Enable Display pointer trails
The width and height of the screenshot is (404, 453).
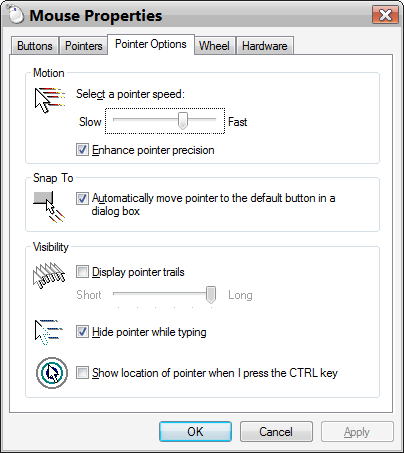pos(82,272)
